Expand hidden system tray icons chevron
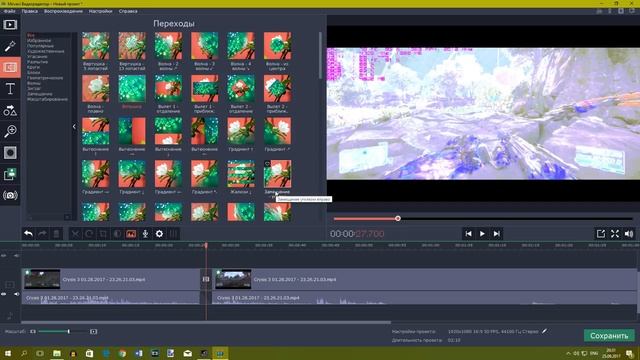This screenshot has height=360, width=640. click(x=568, y=353)
